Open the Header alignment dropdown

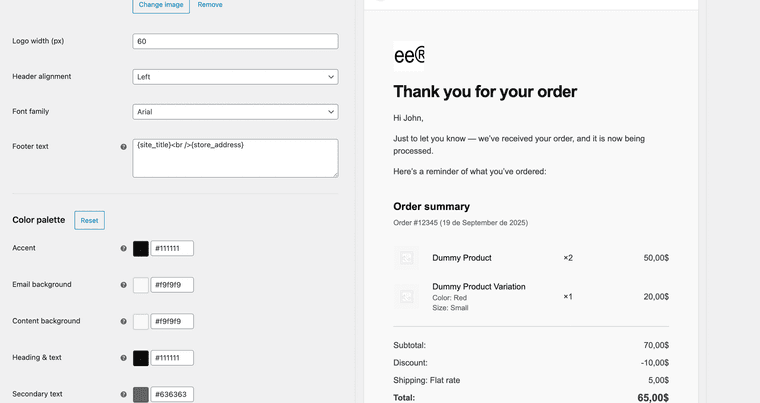235,77
